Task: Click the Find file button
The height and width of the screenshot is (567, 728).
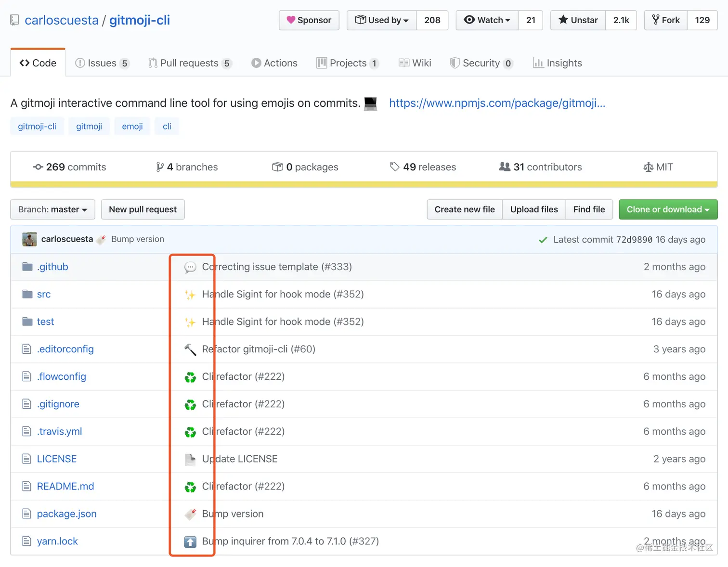Action: point(589,209)
